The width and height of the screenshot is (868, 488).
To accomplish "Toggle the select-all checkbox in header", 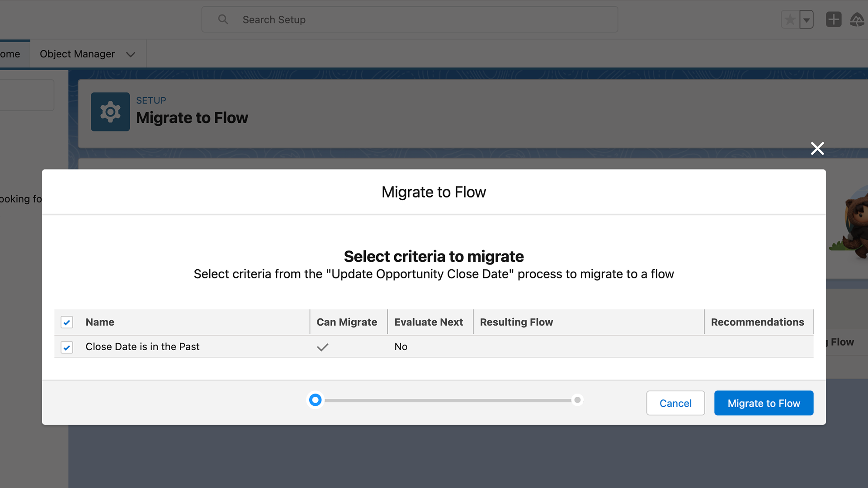I will [67, 322].
